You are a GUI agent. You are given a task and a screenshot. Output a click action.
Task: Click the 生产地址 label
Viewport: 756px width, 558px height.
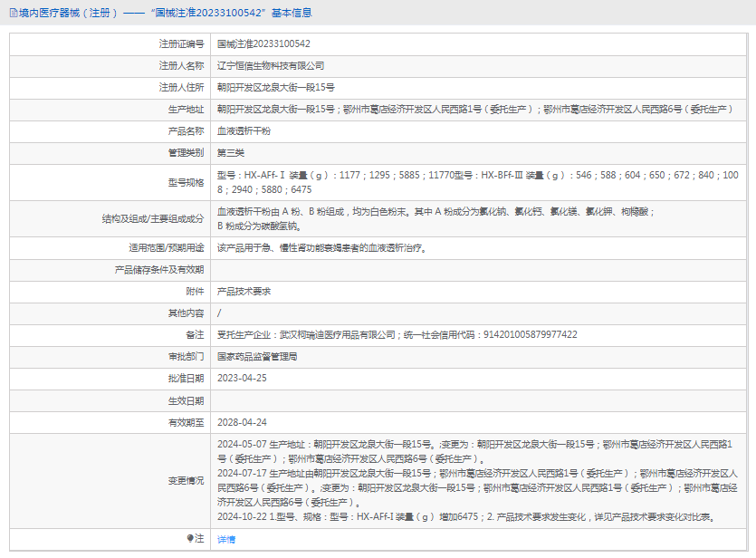tap(186, 110)
